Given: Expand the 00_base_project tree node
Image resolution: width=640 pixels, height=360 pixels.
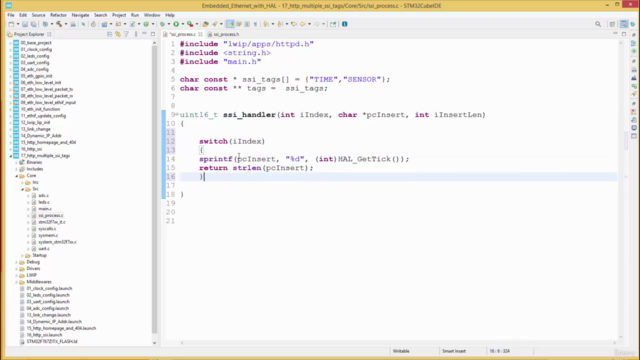Looking at the screenshot, I should 11,43.
